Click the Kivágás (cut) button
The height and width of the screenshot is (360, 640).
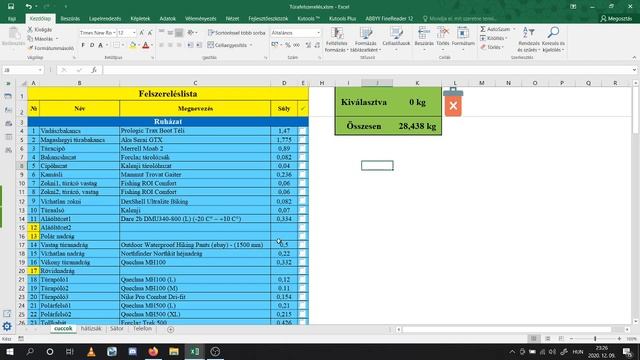40,30
